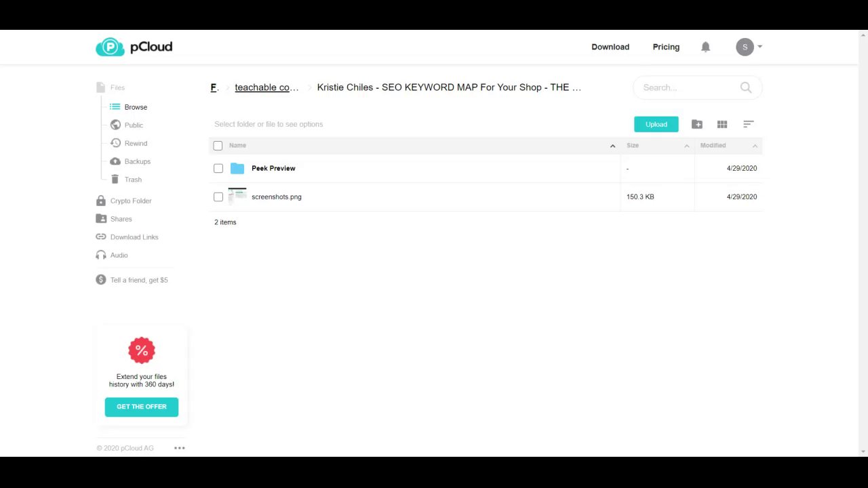This screenshot has width=868, height=488.
Task: Sort by Size column arrow
Action: pos(686,146)
